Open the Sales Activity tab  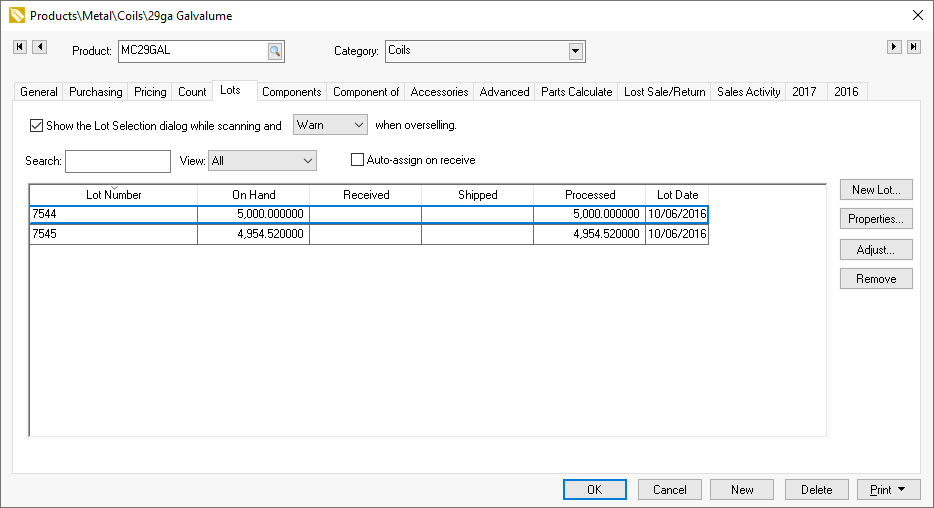click(x=748, y=92)
